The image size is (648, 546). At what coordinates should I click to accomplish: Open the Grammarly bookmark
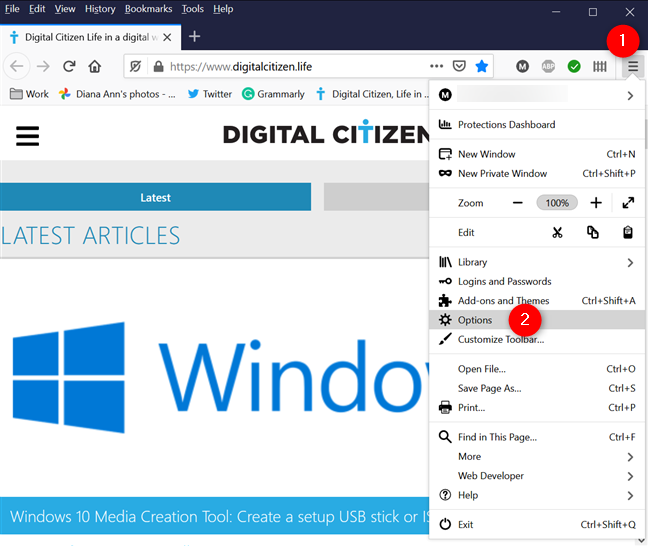pyautogui.click(x=273, y=94)
